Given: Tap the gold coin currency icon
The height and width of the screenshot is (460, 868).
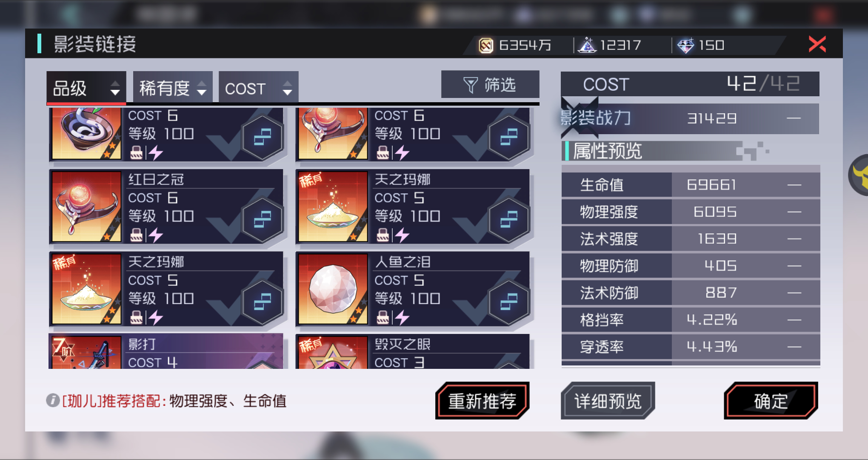Looking at the screenshot, I should pyautogui.click(x=486, y=45).
